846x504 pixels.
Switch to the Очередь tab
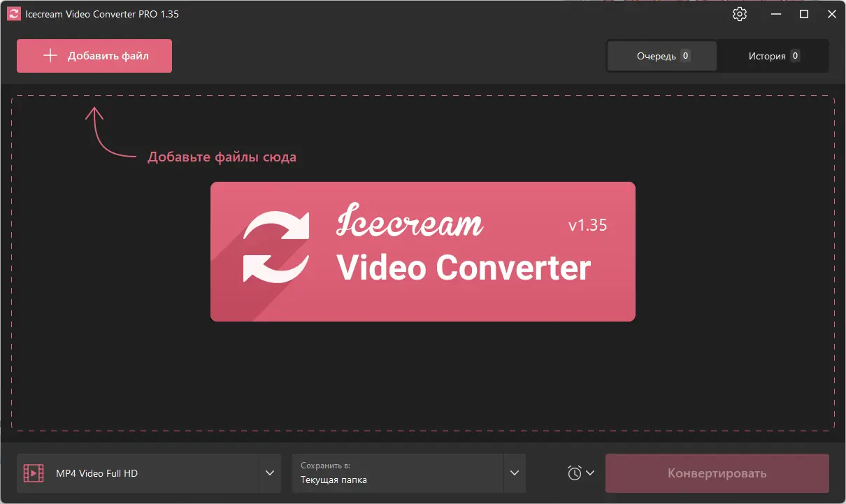point(661,56)
